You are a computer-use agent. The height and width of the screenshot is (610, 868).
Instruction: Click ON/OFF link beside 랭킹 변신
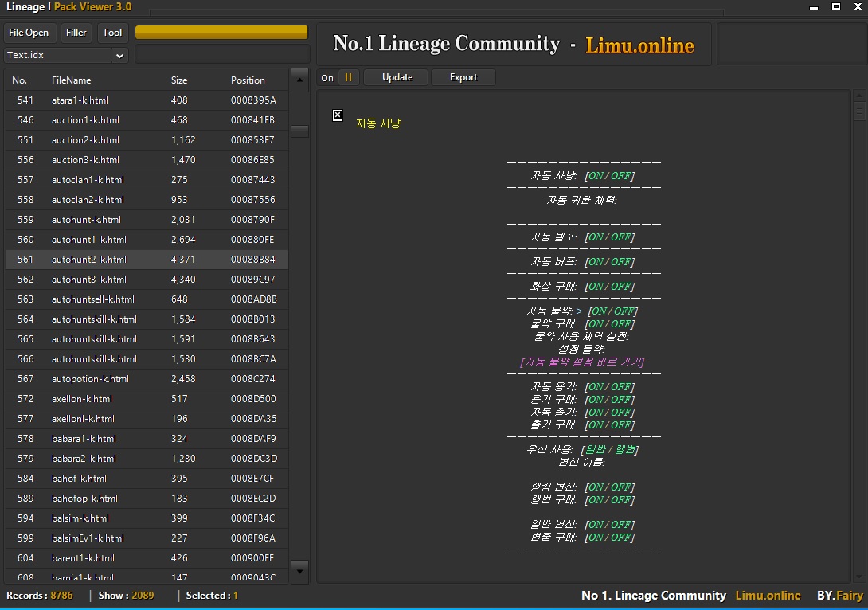(x=609, y=487)
